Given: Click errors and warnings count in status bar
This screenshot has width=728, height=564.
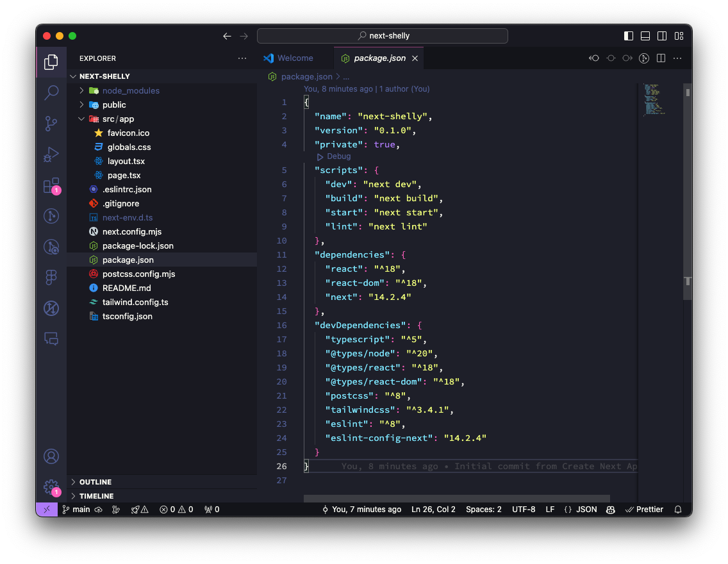Looking at the screenshot, I should 176,510.
